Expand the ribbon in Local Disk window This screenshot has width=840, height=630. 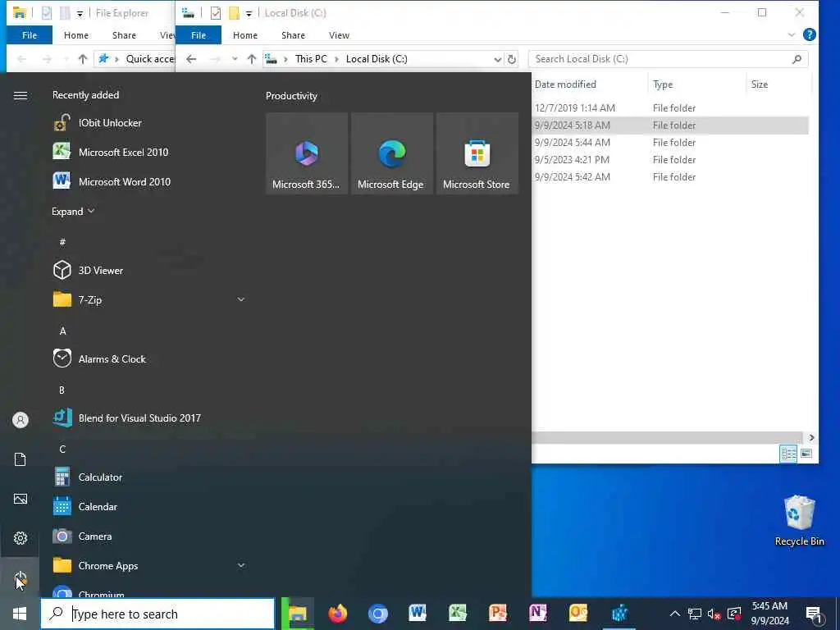click(792, 34)
